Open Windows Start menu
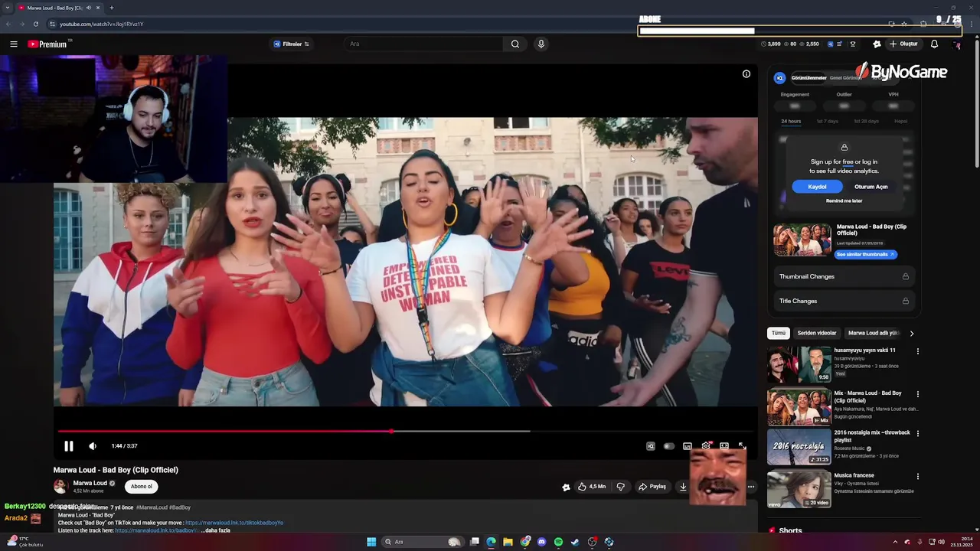 click(x=371, y=542)
